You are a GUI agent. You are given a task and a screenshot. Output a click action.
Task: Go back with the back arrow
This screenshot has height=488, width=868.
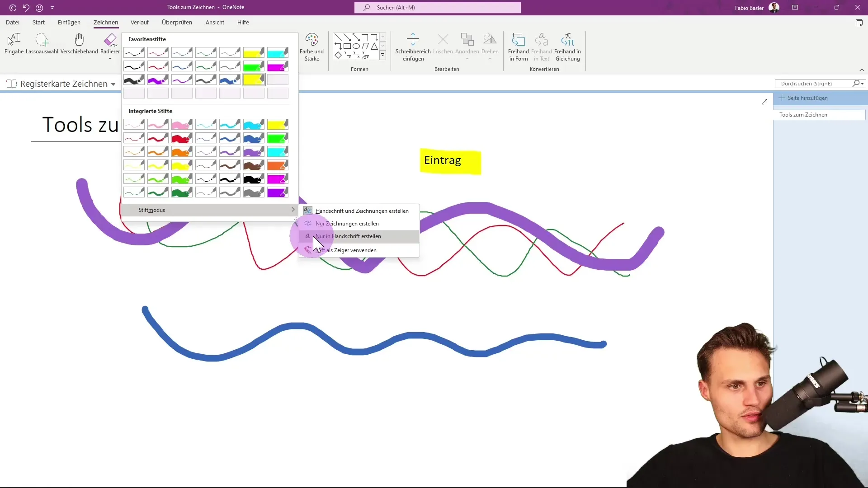(13, 8)
